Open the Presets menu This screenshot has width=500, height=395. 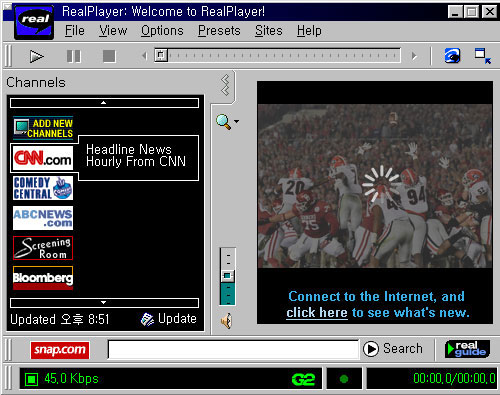click(x=219, y=31)
